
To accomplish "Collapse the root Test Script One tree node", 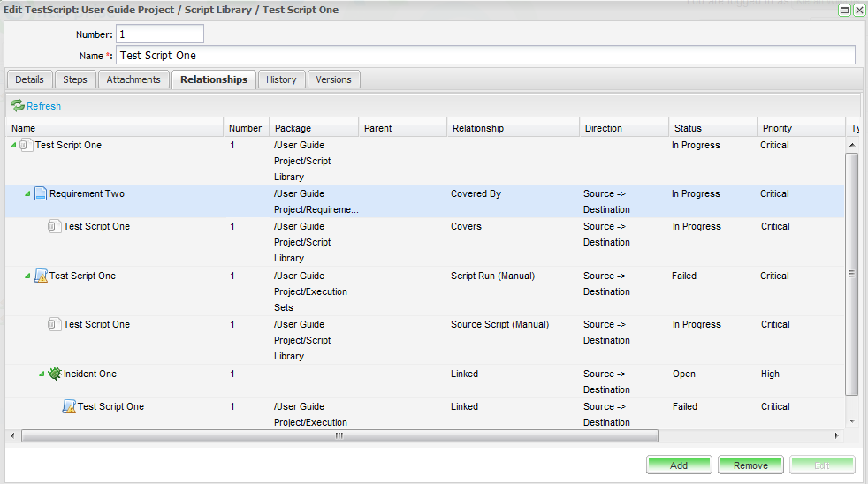I will (x=13, y=146).
